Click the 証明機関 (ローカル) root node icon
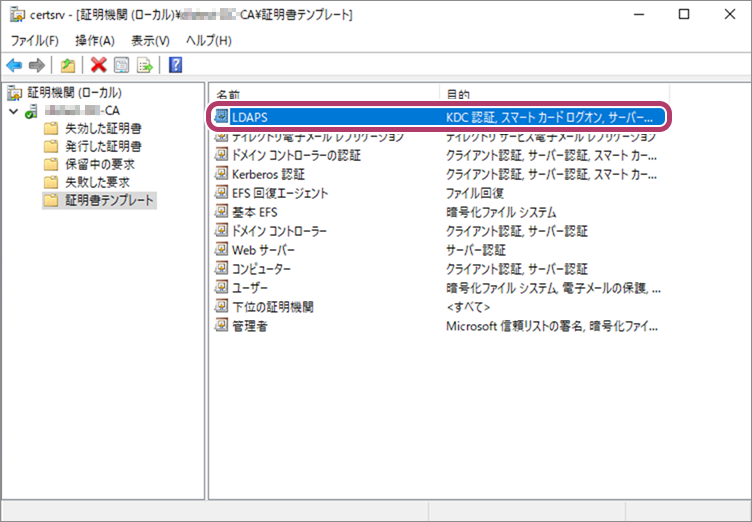 tap(15, 93)
